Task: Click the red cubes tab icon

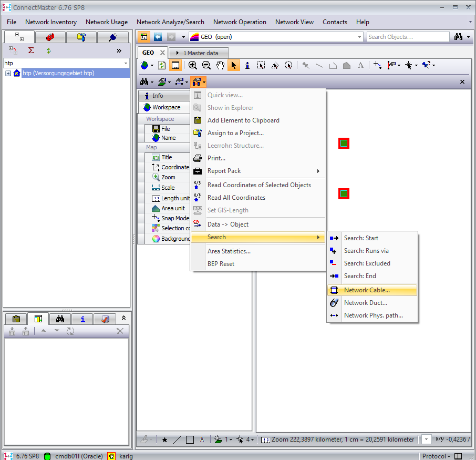Action: pos(50,37)
